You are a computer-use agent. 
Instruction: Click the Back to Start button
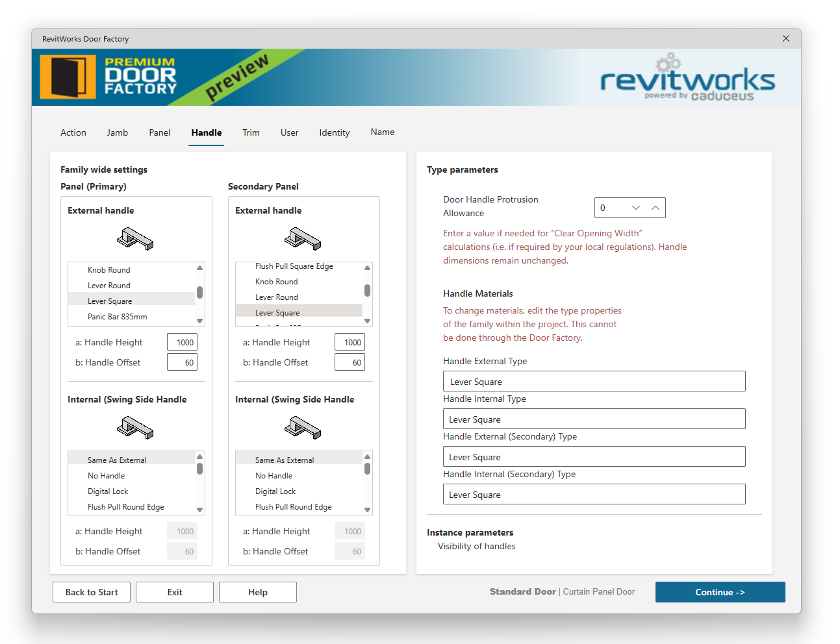92,592
